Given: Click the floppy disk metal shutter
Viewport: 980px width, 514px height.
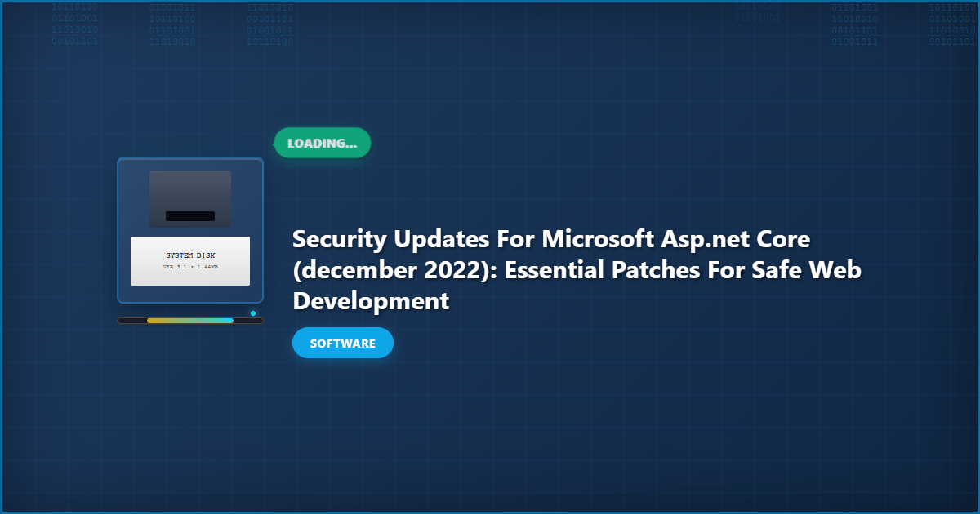Looking at the screenshot, I should (x=190, y=199).
